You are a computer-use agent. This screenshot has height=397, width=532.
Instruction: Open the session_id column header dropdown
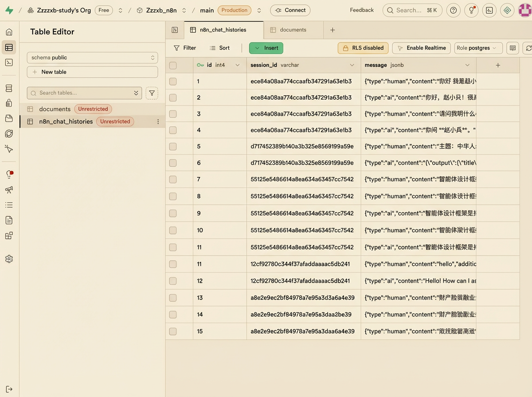click(x=352, y=65)
